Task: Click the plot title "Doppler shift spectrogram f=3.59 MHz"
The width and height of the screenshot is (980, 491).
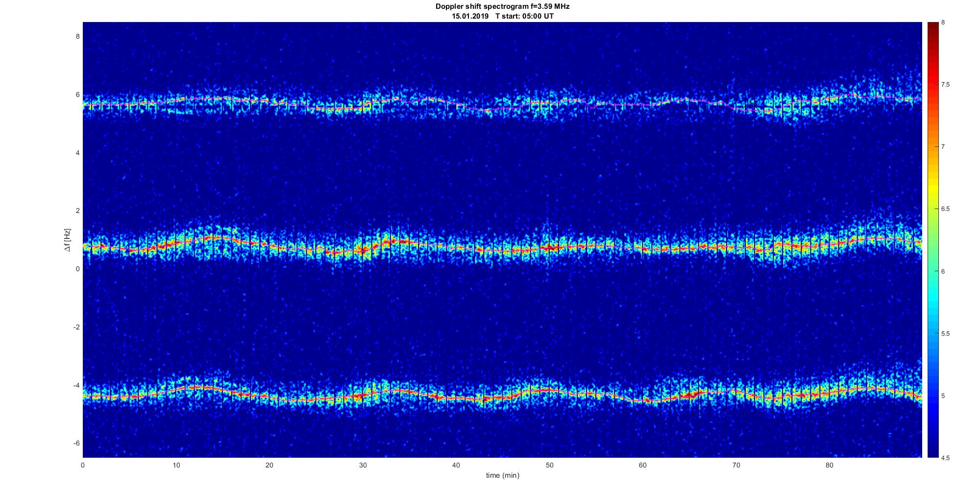Action: [x=502, y=6]
